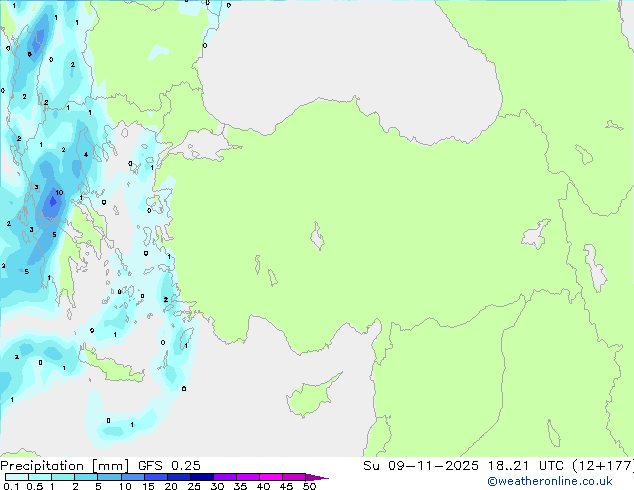Click the 40–45 mm pink legend swatch
The width and height of the screenshot is (634, 490).
coord(271,477)
